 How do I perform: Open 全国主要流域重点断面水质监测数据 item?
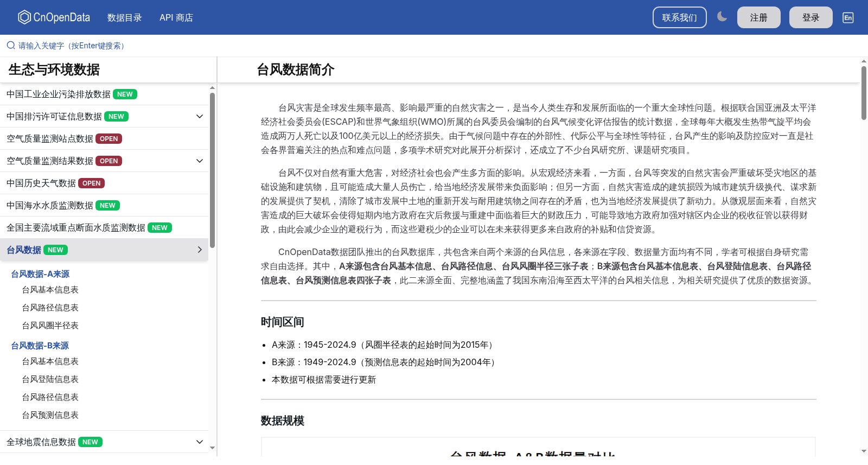[76, 228]
